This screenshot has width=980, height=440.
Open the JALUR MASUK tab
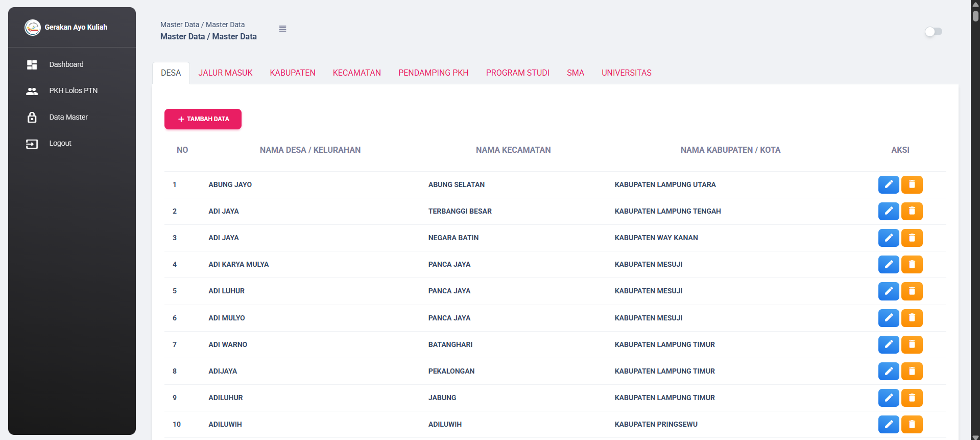(x=225, y=73)
